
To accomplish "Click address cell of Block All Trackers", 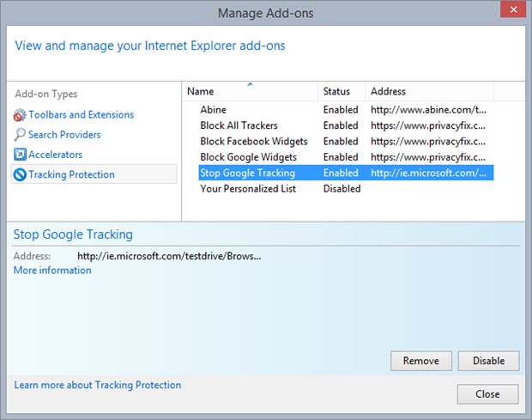I will (428, 125).
